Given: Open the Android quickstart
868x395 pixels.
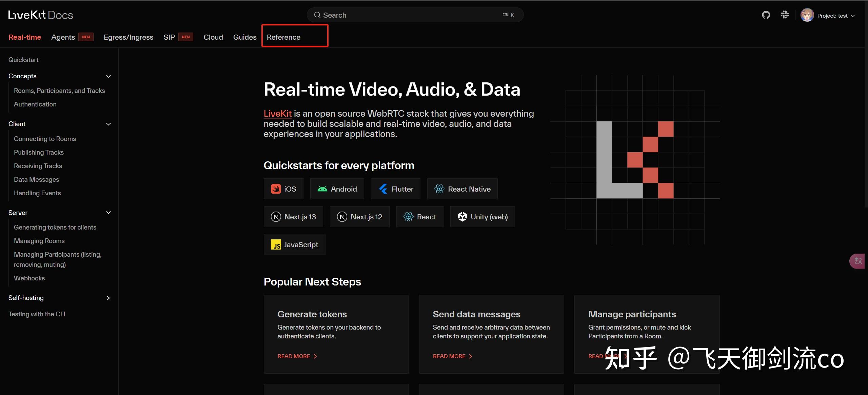Looking at the screenshot, I should (x=337, y=189).
